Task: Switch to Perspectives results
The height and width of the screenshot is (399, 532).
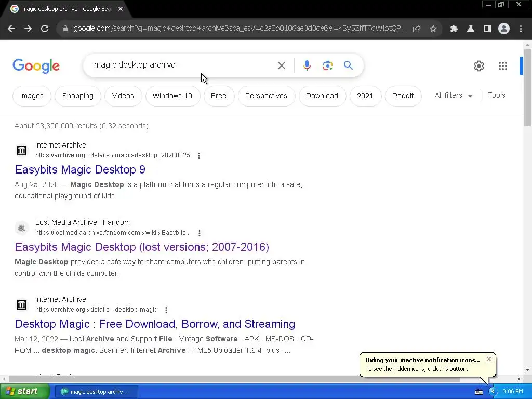Action: click(x=266, y=96)
